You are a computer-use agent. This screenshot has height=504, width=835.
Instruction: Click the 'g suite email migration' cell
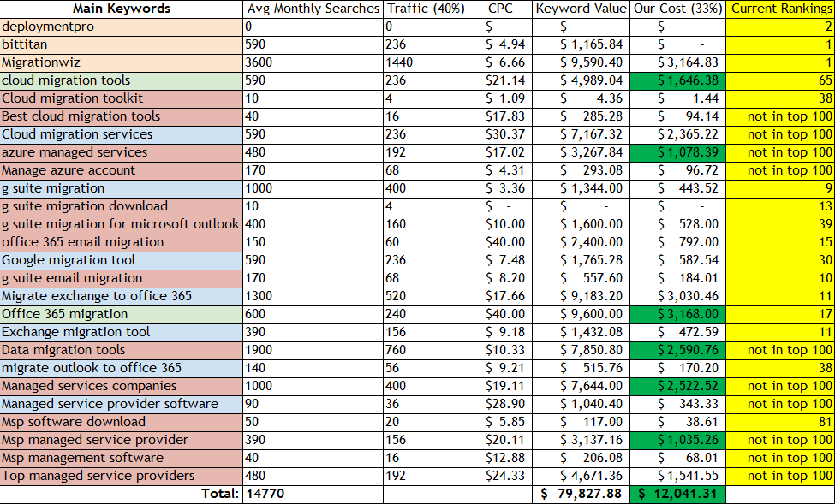coord(122,278)
